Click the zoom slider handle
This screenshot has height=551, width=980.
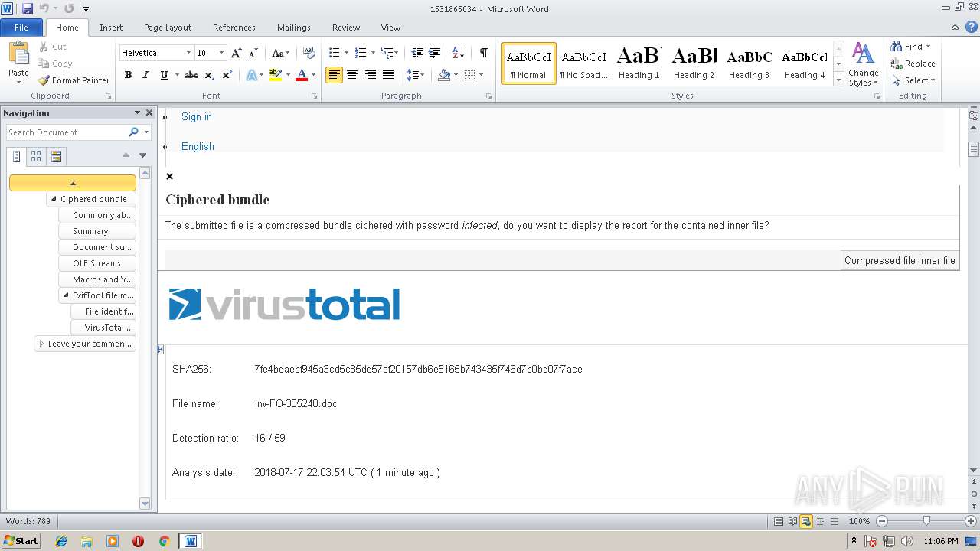point(926,521)
